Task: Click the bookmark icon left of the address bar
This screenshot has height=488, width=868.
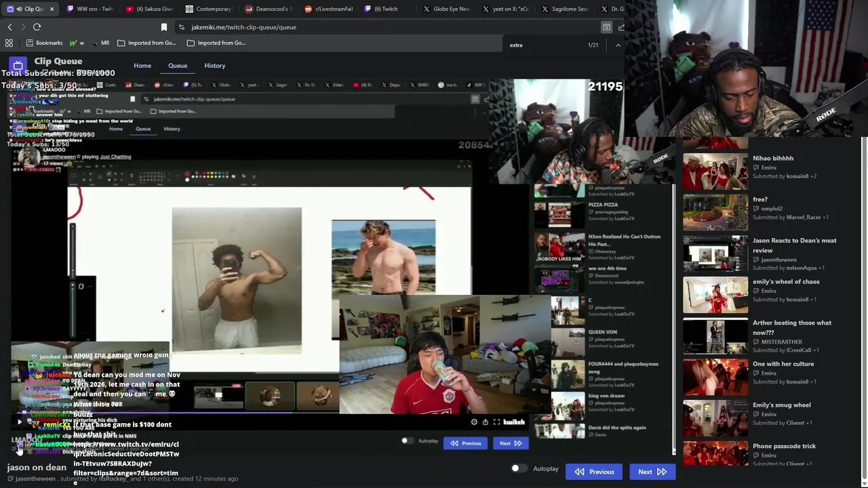Action: click(x=163, y=27)
